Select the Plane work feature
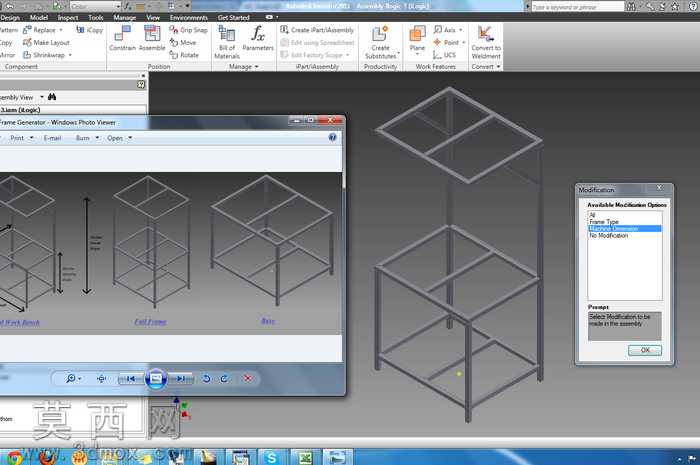The width and height of the screenshot is (700, 465). [x=417, y=37]
